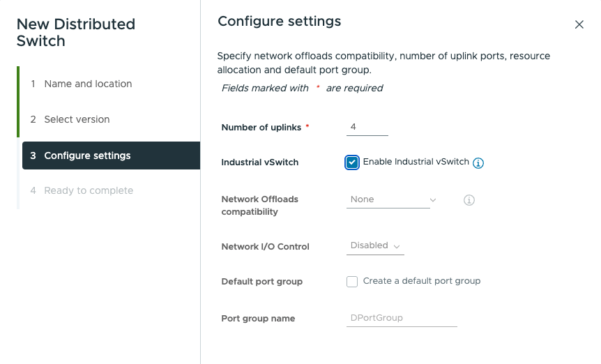
Task: Click the New Distributed Switch title
Action: click(75, 33)
